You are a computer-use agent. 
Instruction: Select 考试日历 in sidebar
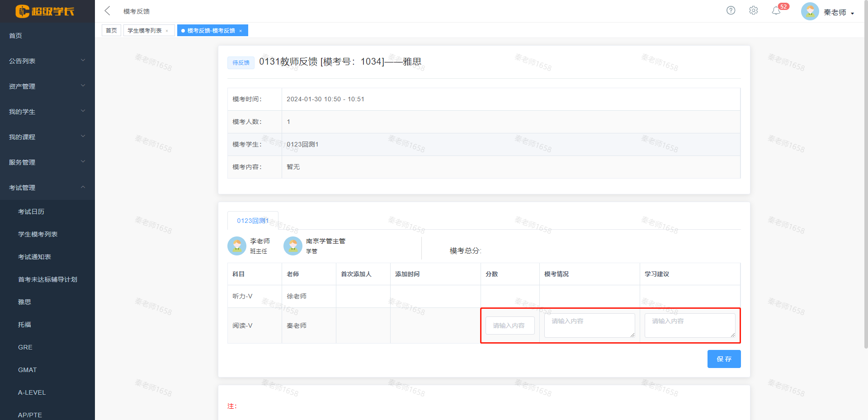coord(31,212)
